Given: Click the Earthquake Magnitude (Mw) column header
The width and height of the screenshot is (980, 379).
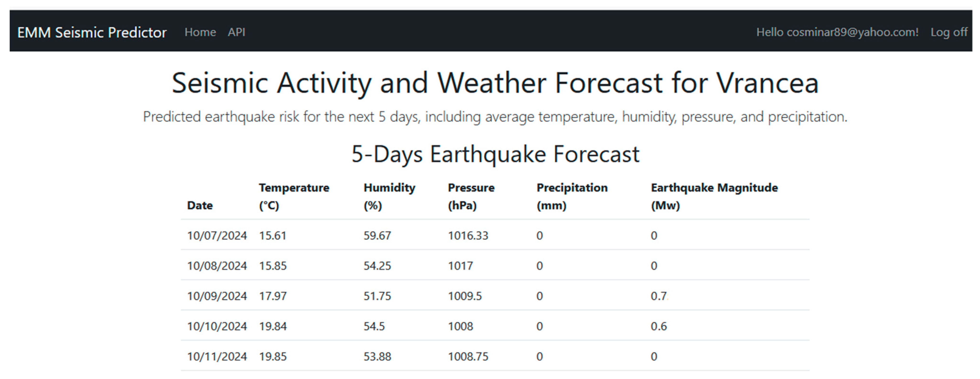Looking at the screenshot, I should pyautogui.click(x=714, y=196).
